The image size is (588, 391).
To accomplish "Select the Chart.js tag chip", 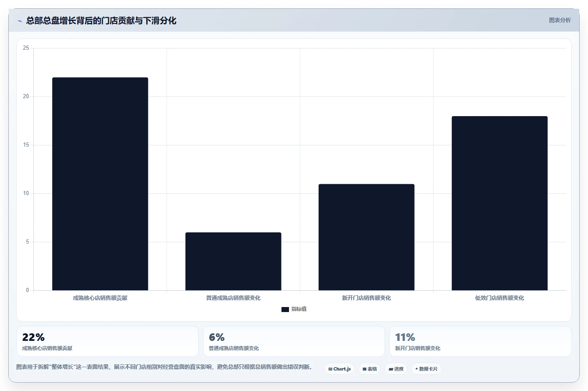I will tap(340, 369).
